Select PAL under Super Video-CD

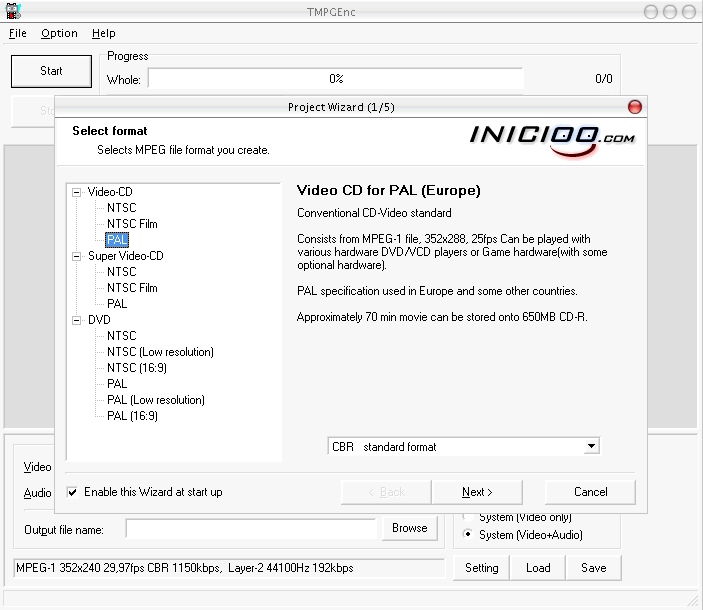tap(117, 304)
